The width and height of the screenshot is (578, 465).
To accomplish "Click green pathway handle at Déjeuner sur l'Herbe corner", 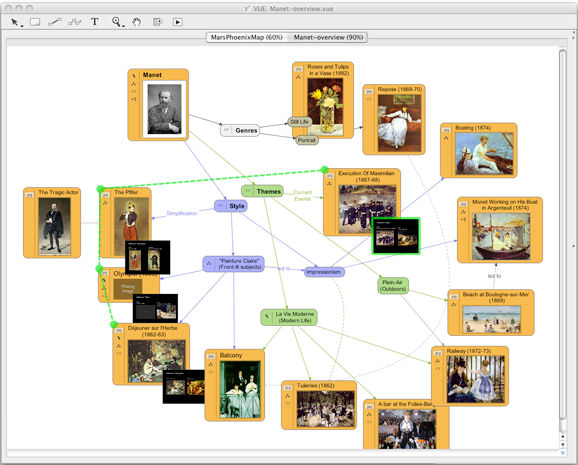I will tap(114, 325).
